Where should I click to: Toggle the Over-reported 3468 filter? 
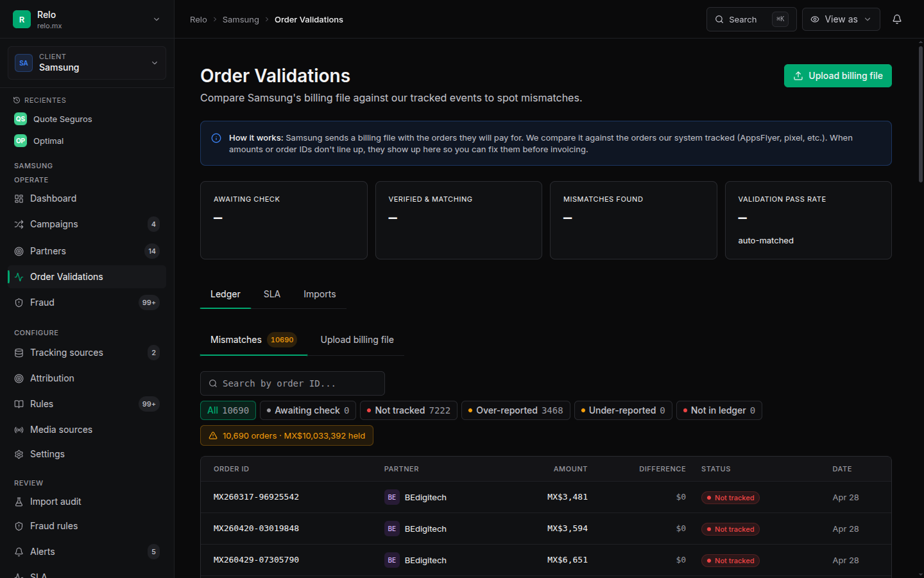pos(516,410)
